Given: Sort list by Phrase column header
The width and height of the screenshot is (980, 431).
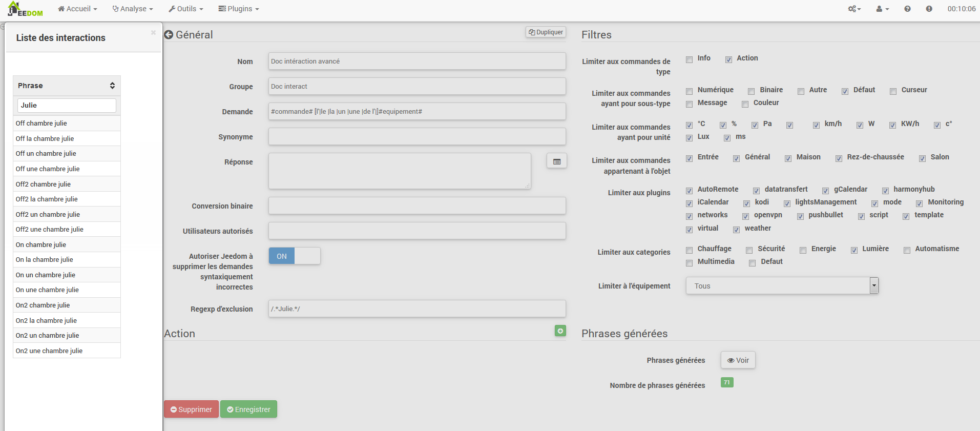Looking at the screenshot, I should (67, 86).
